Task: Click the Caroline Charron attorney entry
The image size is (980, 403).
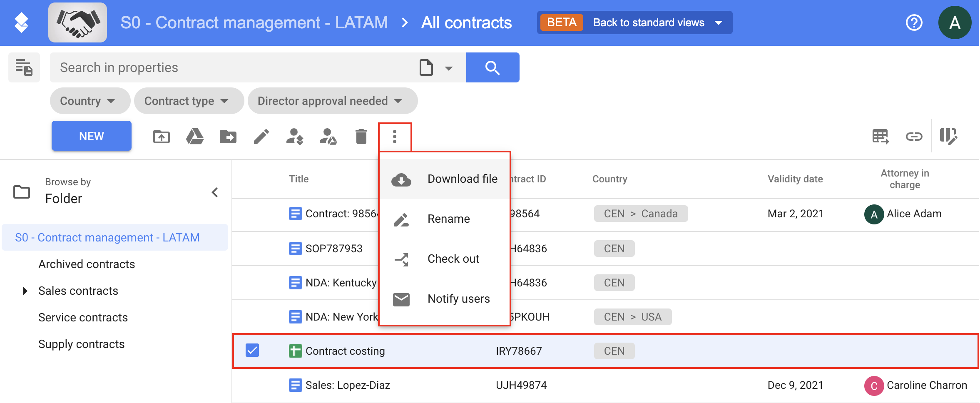Action: click(x=915, y=386)
